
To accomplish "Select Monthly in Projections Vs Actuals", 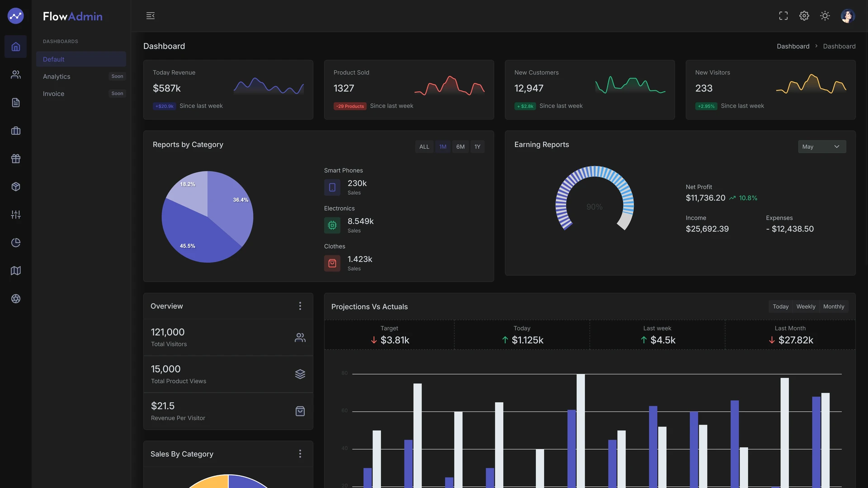I will click(834, 306).
